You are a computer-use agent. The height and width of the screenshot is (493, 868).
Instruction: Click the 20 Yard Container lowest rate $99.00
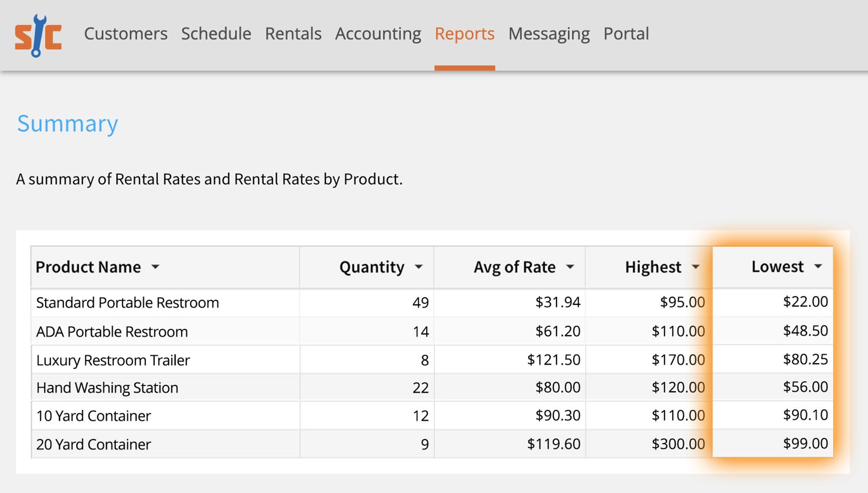click(x=805, y=443)
